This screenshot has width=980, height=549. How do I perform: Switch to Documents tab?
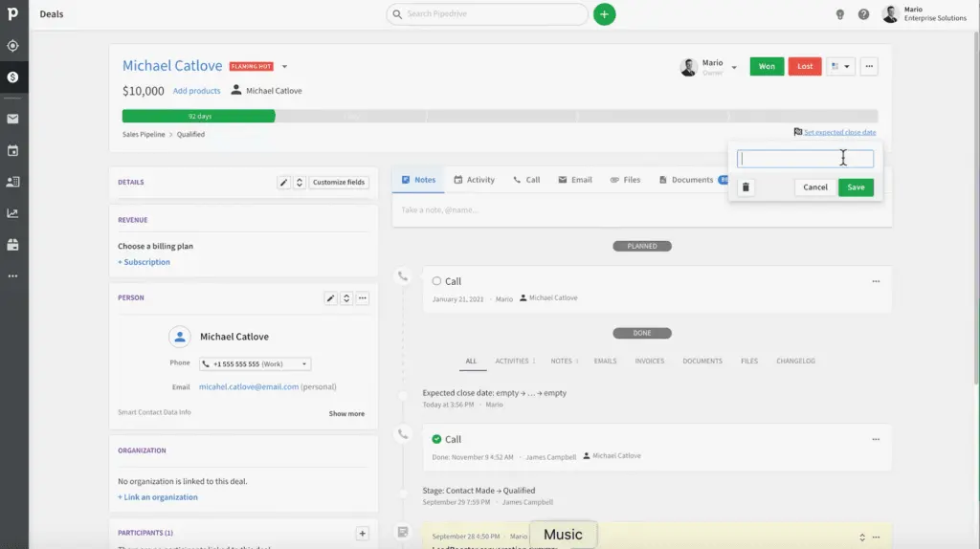click(686, 180)
